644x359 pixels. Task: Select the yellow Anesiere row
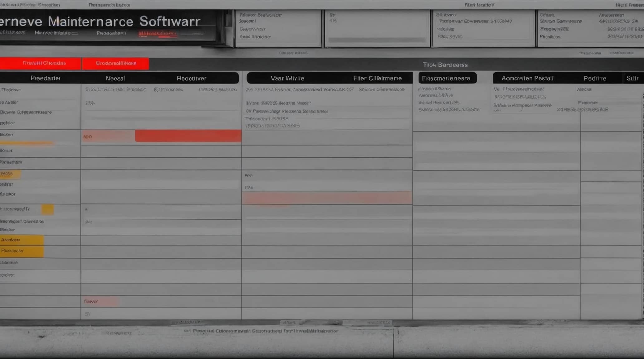(22, 240)
